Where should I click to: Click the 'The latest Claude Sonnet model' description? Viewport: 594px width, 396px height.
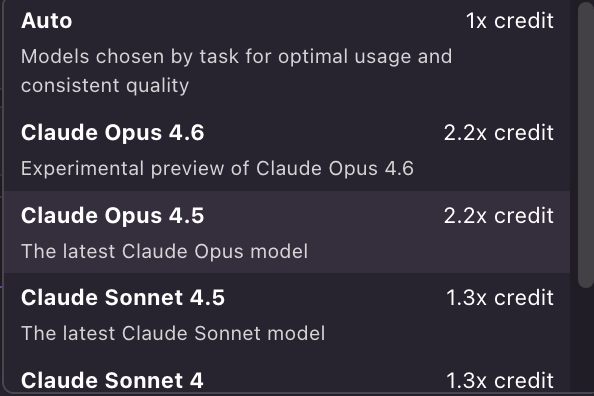point(173,333)
